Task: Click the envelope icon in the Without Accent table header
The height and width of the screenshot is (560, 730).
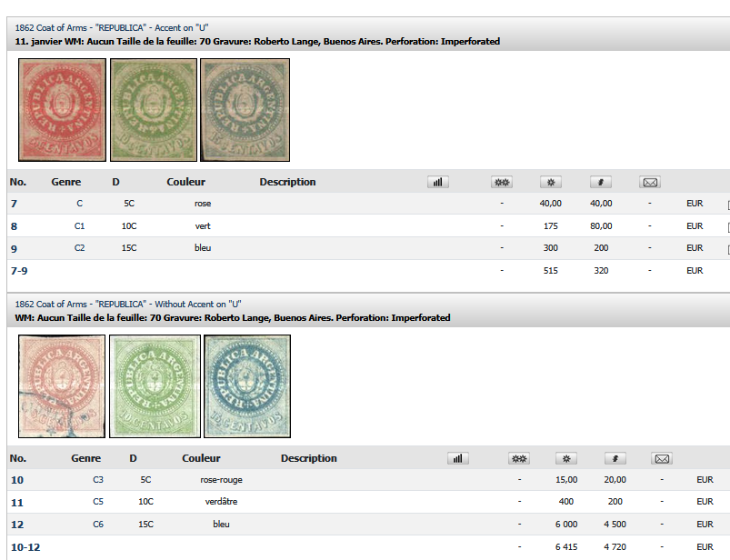Action: [662, 458]
